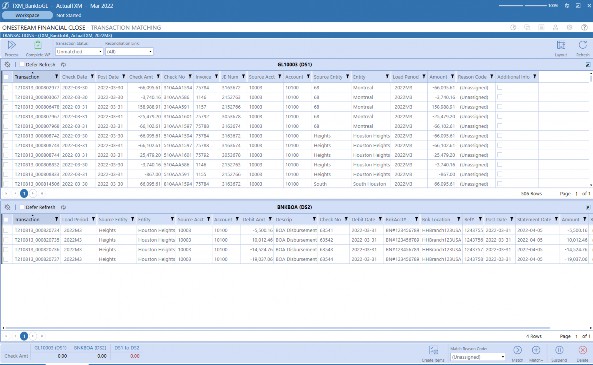
Task: Open the Layout icon in top toolbar
Action: point(560,45)
